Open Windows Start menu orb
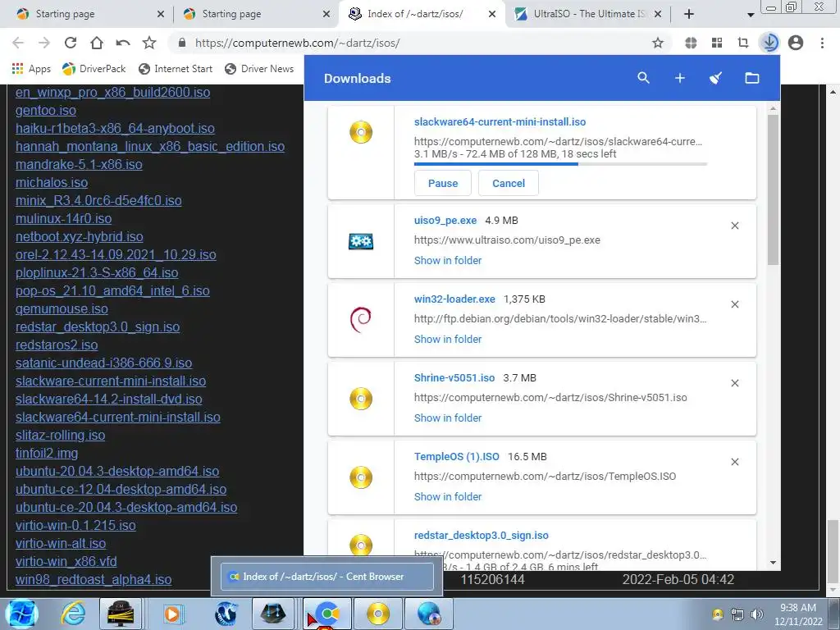The width and height of the screenshot is (840, 630). (21, 614)
